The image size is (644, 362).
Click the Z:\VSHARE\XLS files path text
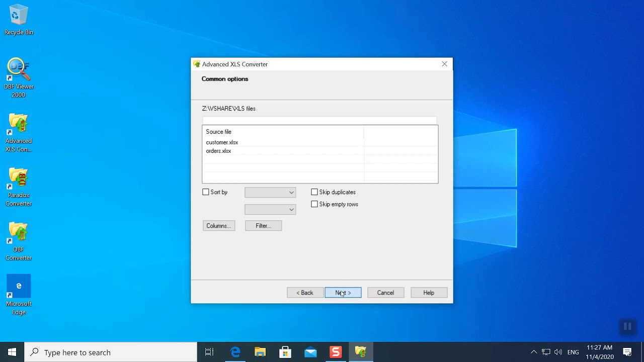(229, 109)
